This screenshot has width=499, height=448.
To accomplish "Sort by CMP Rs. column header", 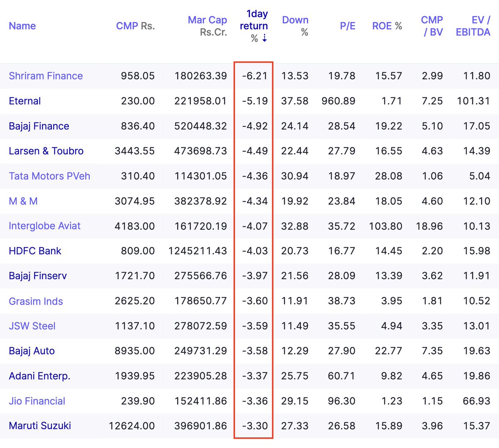I will 135,26.
